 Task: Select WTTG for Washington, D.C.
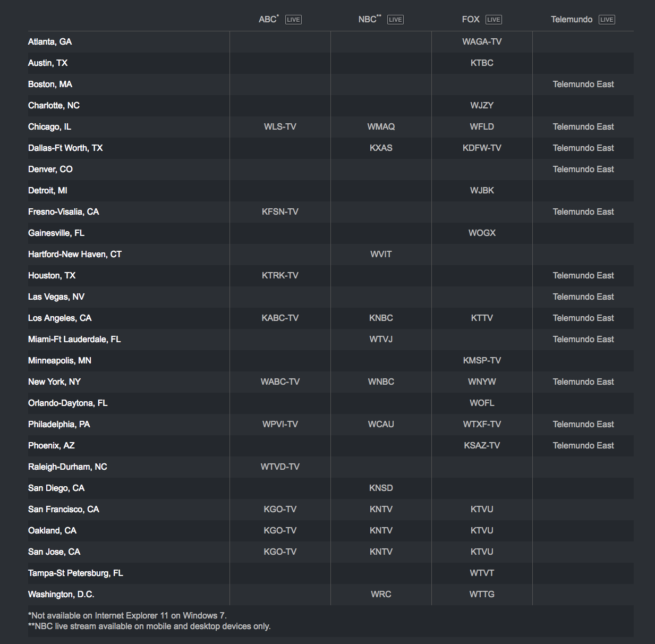click(482, 595)
